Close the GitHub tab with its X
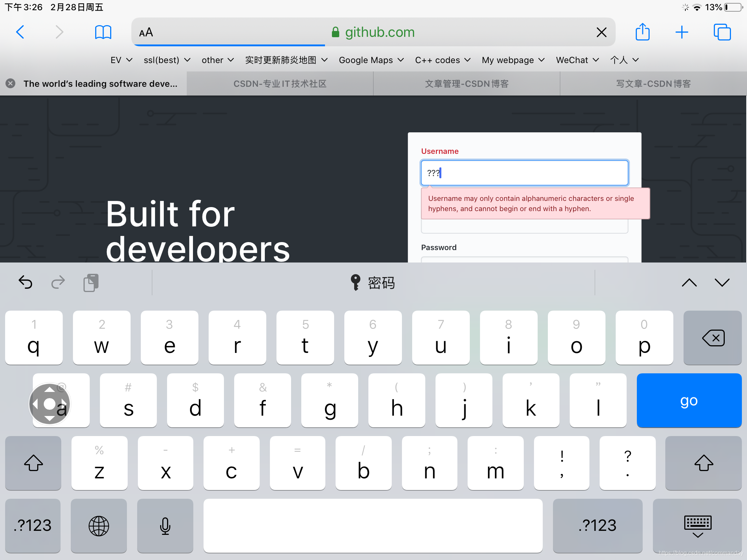 pos(11,83)
